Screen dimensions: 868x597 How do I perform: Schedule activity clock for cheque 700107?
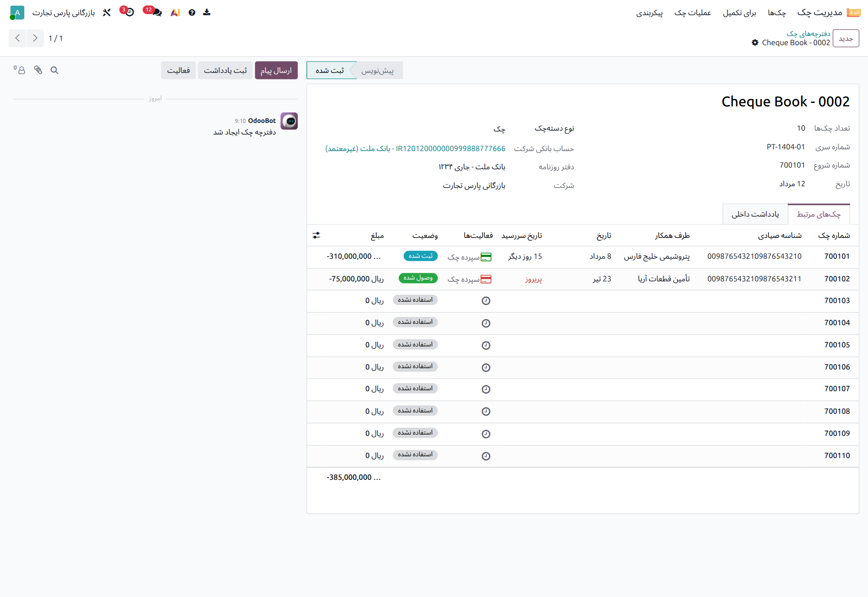486,389
